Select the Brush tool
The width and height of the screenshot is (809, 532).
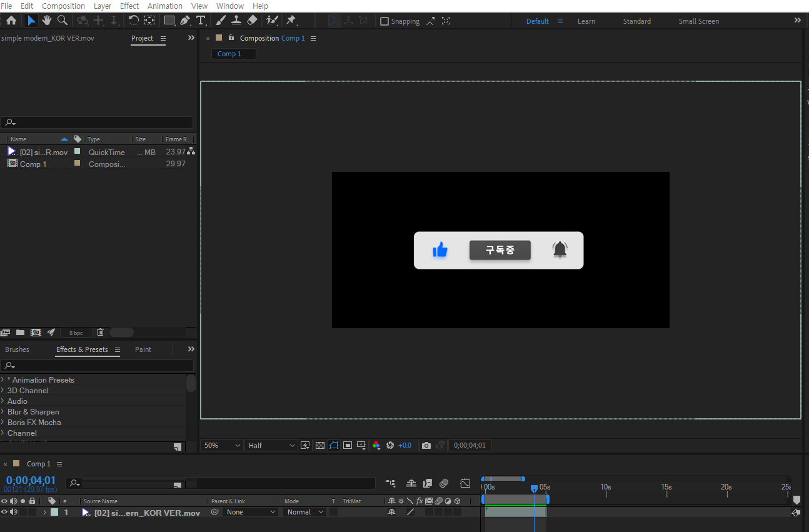(x=221, y=21)
